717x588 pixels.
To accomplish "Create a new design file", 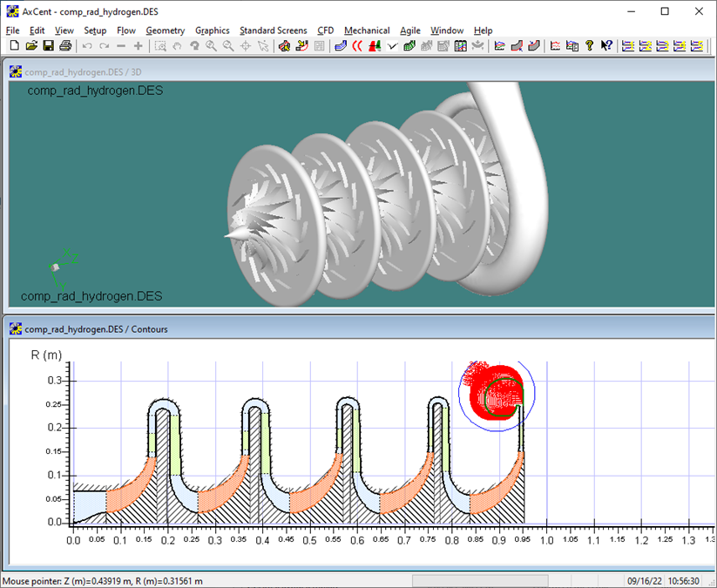I will point(14,45).
